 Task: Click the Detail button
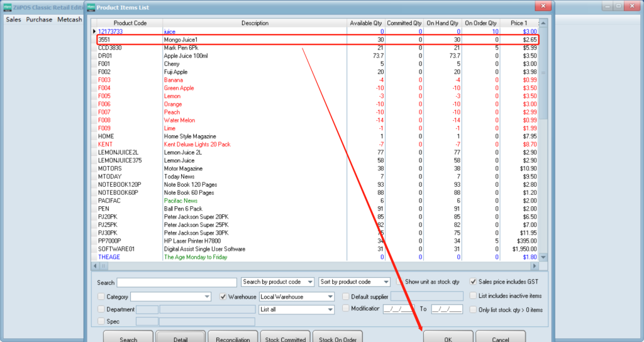tap(180, 339)
